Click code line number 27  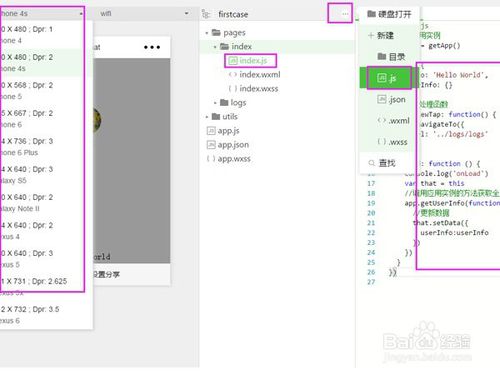pyautogui.click(x=371, y=282)
